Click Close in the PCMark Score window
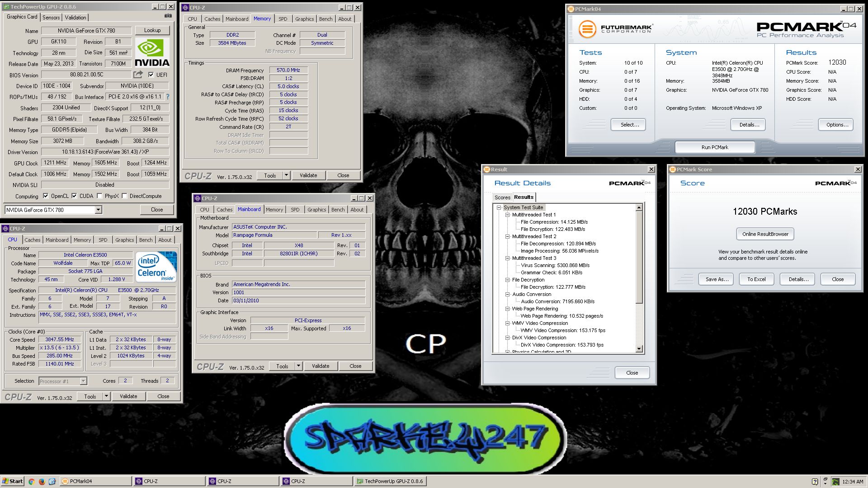 pyautogui.click(x=838, y=279)
